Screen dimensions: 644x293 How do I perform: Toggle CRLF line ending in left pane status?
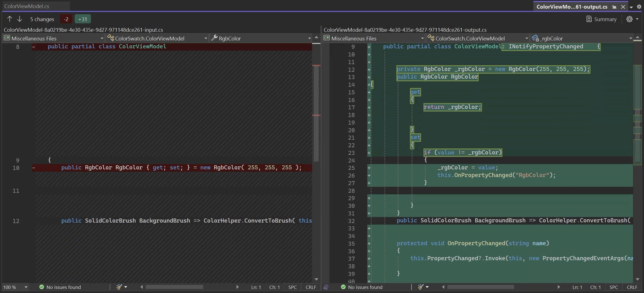tap(311, 287)
